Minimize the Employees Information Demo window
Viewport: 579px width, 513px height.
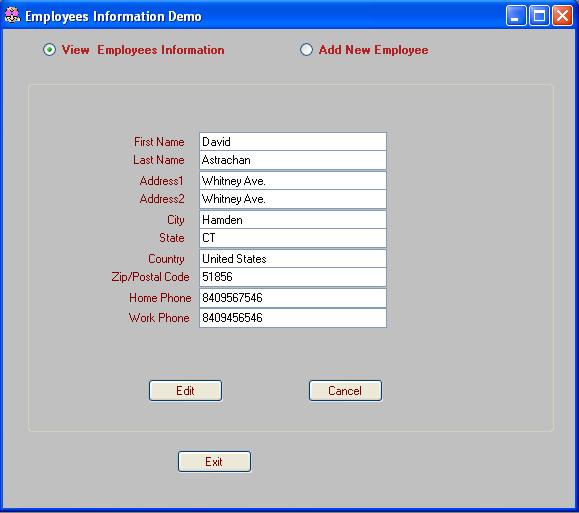pos(516,16)
